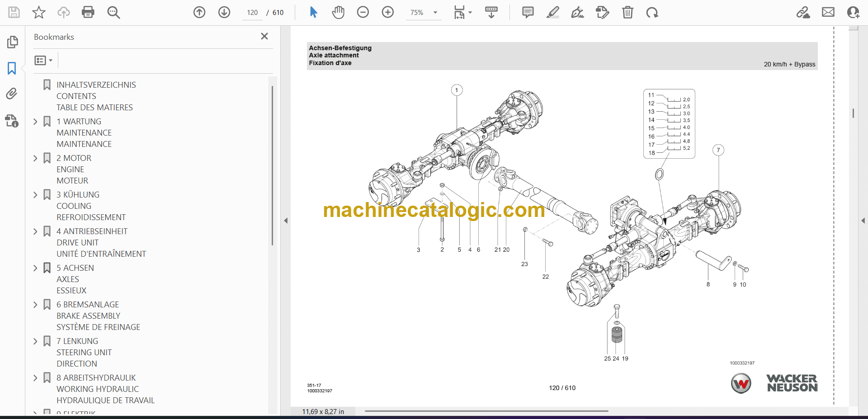Go to the next page arrow
Screen dimensions: 868x419
(x=224, y=12)
